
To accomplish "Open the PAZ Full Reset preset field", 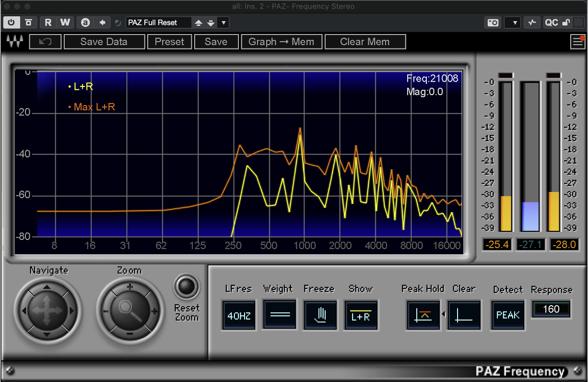I will 159,23.
